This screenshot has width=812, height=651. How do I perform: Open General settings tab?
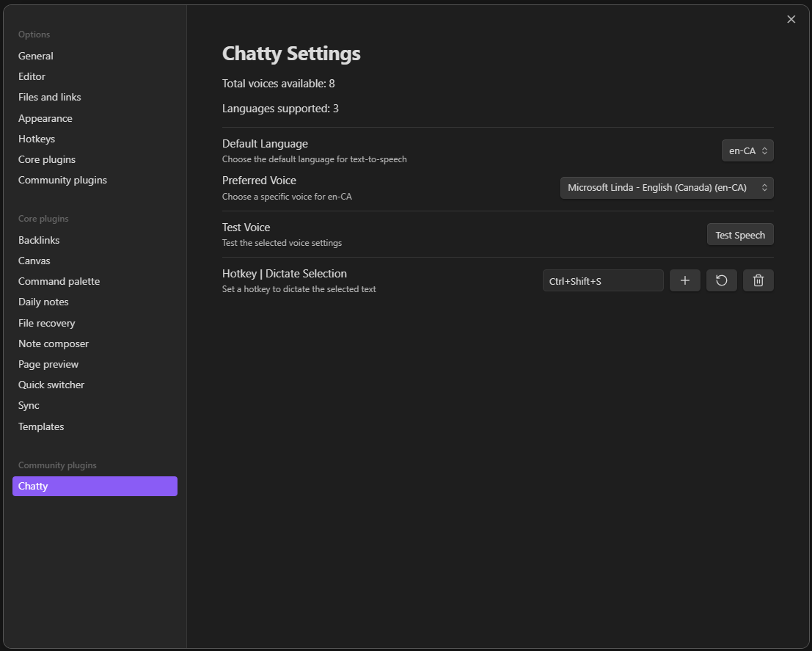coord(95,56)
